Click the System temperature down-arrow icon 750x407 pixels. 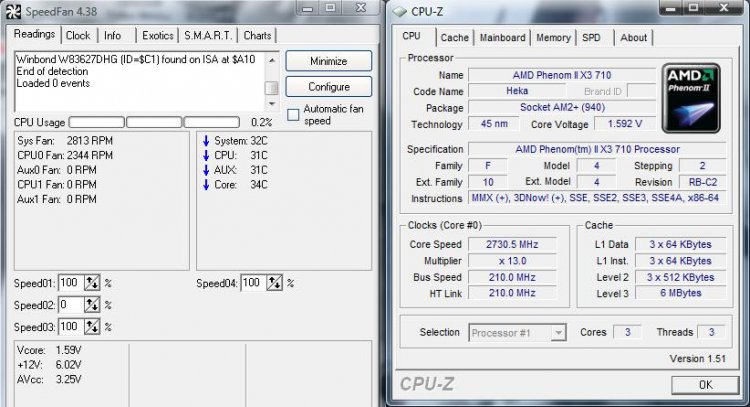tap(206, 141)
